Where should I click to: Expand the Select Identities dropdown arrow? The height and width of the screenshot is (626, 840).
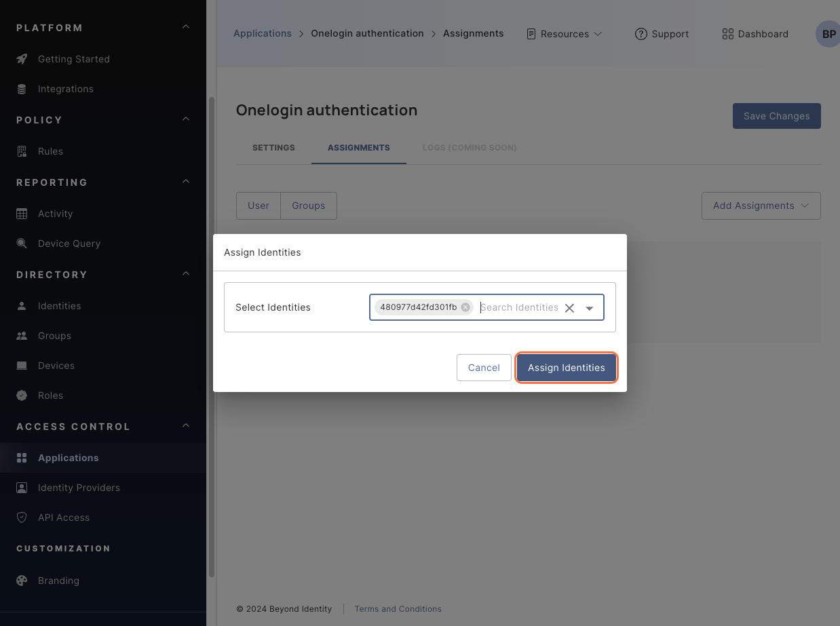pyautogui.click(x=590, y=308)
